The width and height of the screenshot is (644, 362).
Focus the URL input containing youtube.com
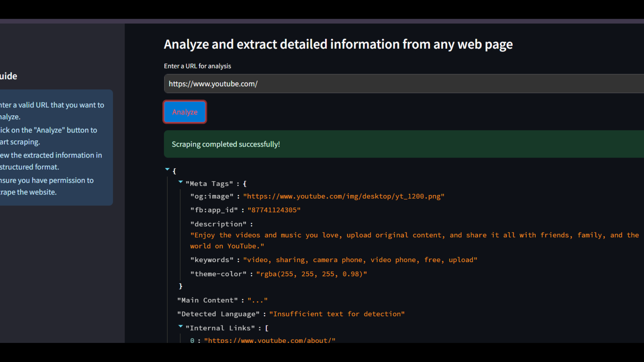(x=404, y=84)
